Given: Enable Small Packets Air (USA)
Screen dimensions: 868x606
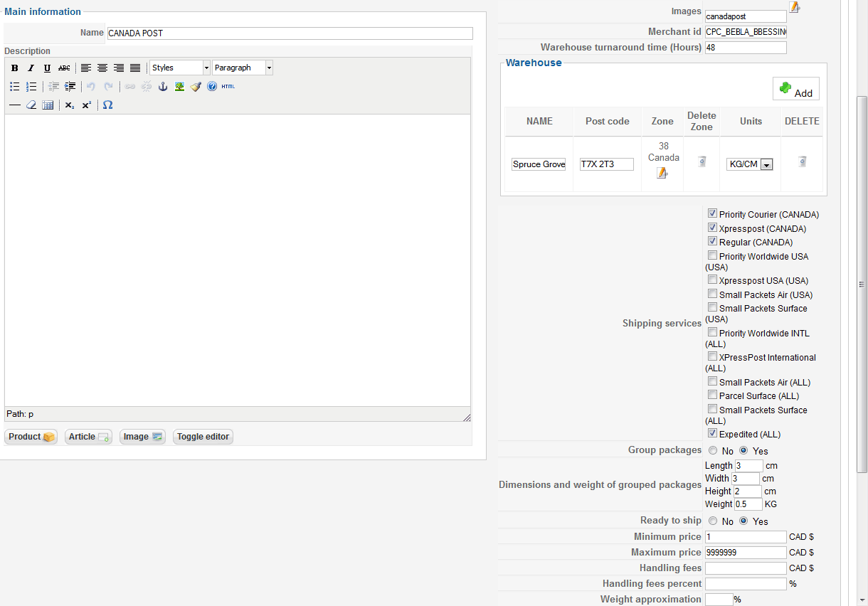Looking at the screenshot, I should [x=712, y=294].
